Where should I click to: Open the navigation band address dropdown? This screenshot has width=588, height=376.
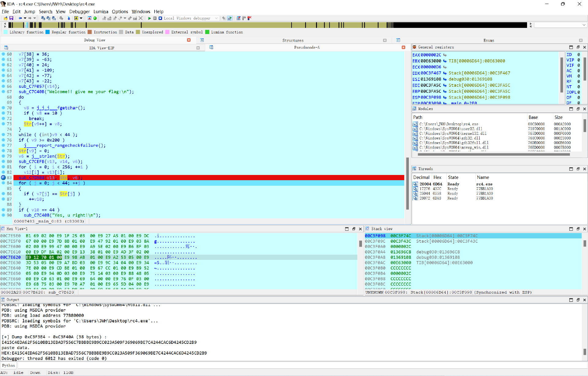[584, 25]
